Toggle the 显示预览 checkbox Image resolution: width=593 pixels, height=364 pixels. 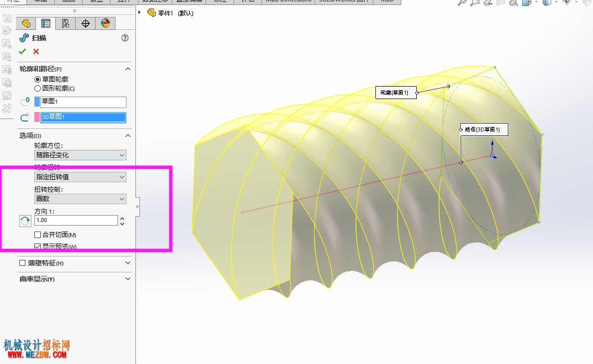[x=37, y=246]
